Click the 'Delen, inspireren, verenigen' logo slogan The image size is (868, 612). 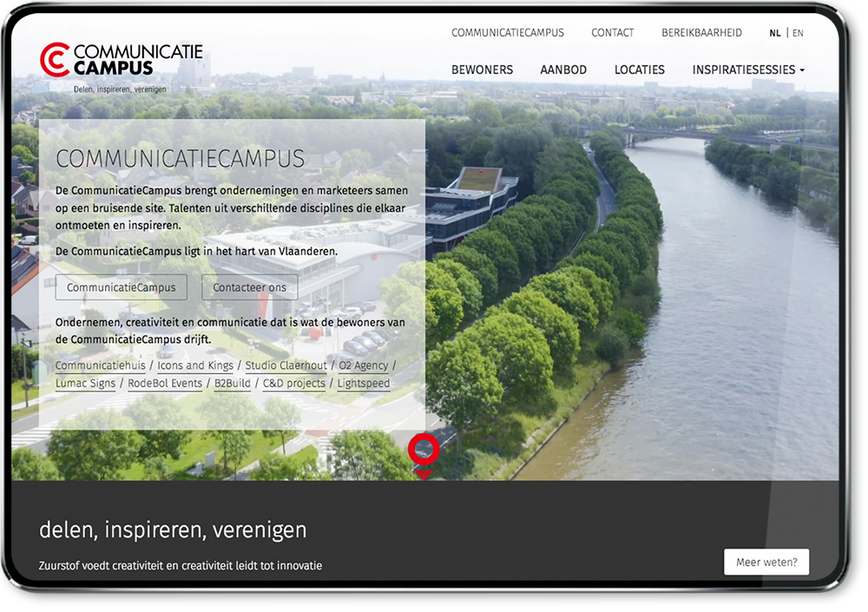click(x=120, y=89)
